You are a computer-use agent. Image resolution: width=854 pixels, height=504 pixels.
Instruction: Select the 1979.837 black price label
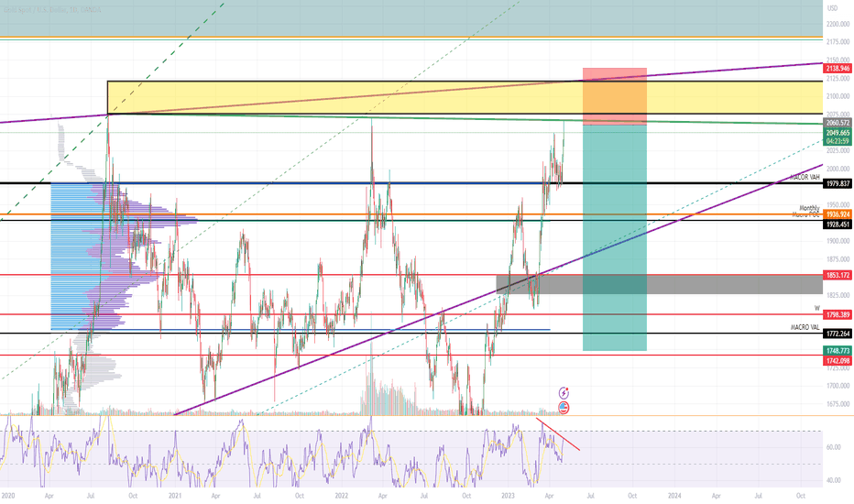coord(838,184)
